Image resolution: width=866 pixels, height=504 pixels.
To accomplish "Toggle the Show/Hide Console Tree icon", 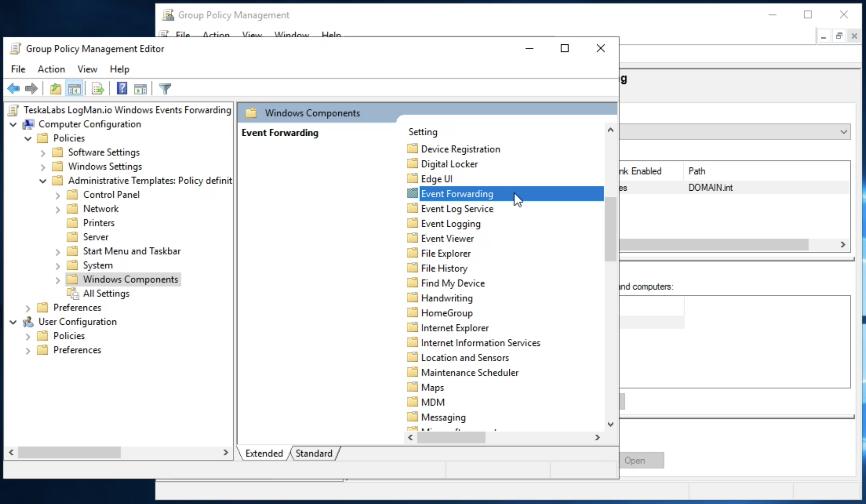I will [x=74, y=88].
